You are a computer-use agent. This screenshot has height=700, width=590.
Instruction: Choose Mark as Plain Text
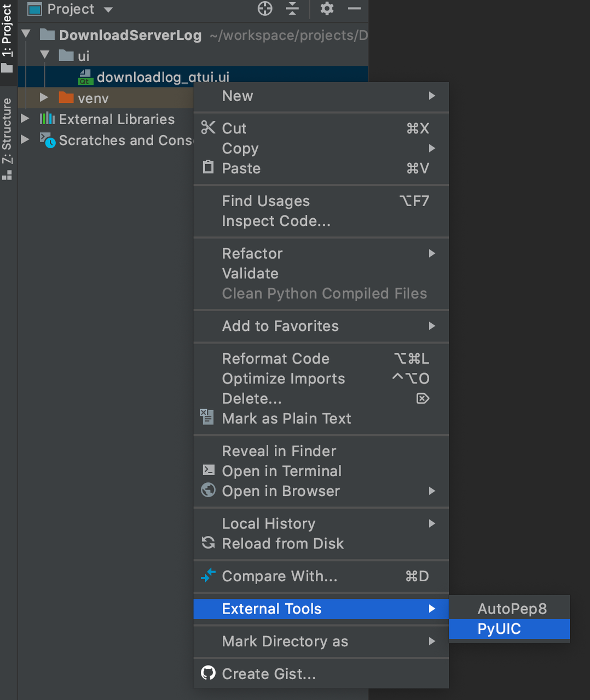pos(321,418)
